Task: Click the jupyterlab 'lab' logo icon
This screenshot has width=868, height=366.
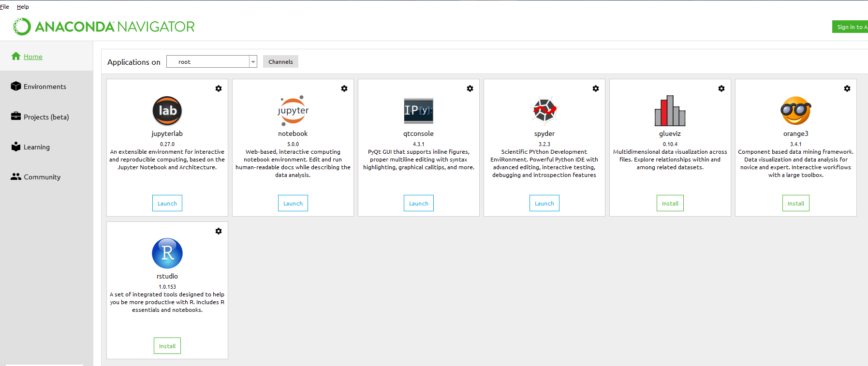Action: coord(167,111)
